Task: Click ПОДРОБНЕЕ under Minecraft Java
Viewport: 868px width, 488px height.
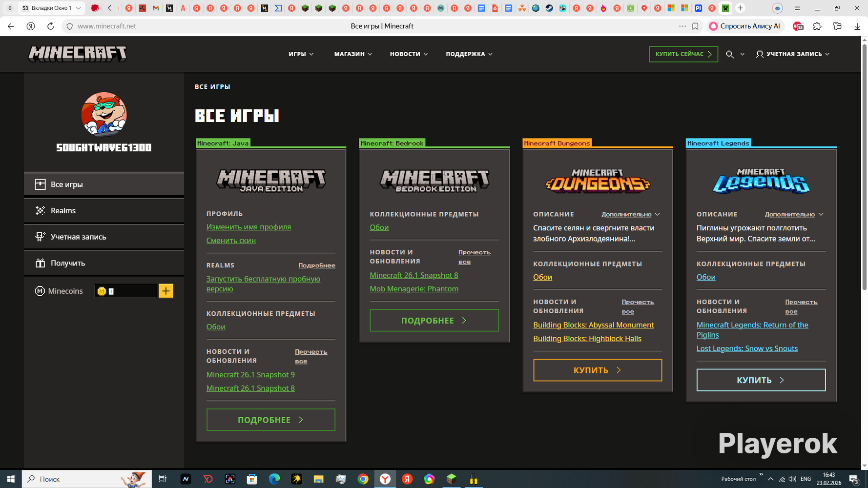Action: point(271,420)
